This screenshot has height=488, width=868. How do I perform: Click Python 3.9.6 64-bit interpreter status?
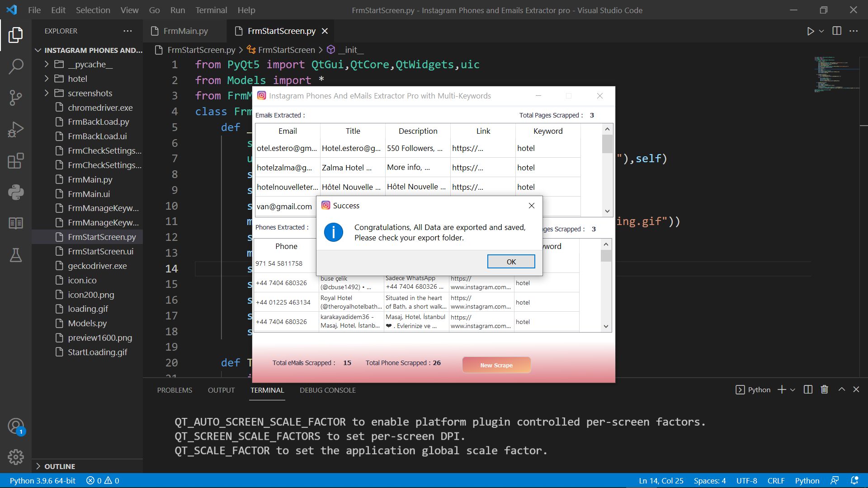click(x=42, y=481)
